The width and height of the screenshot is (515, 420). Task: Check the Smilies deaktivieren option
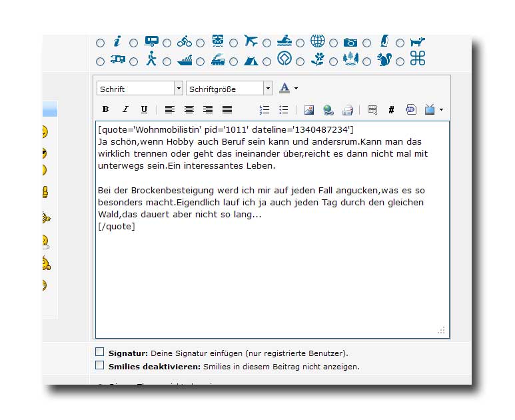(99, 365)
